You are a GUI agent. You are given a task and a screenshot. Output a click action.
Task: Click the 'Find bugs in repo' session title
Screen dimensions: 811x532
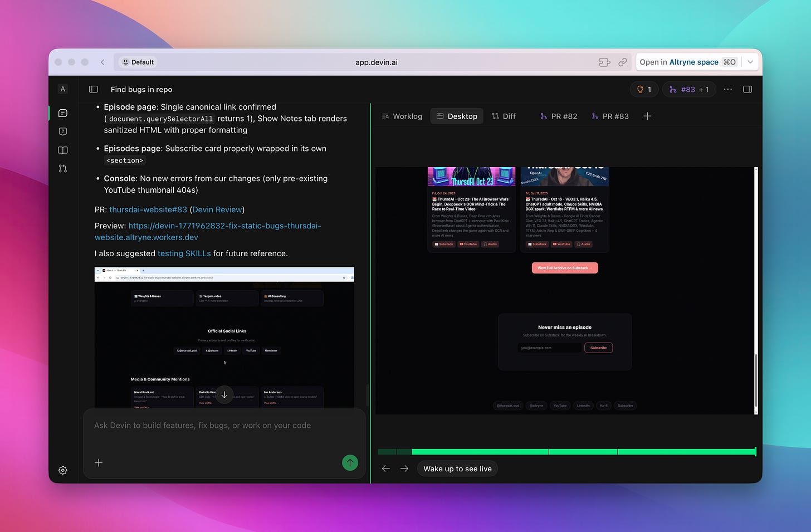coord(141,89)
